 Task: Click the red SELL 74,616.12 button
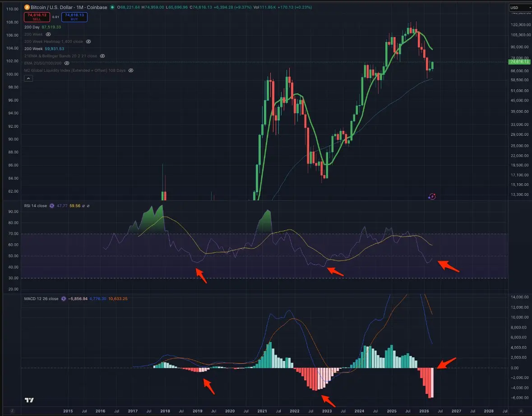(37, 17)
